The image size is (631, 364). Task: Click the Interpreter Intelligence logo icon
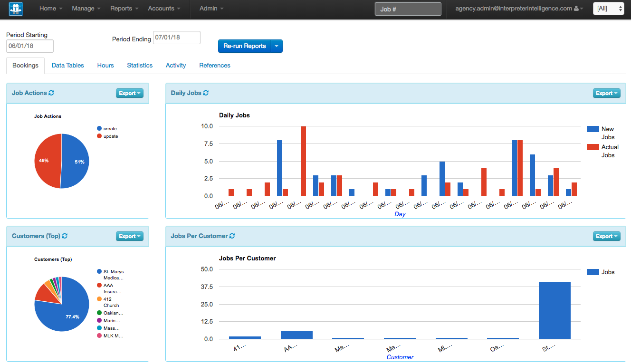coord(16,9)
